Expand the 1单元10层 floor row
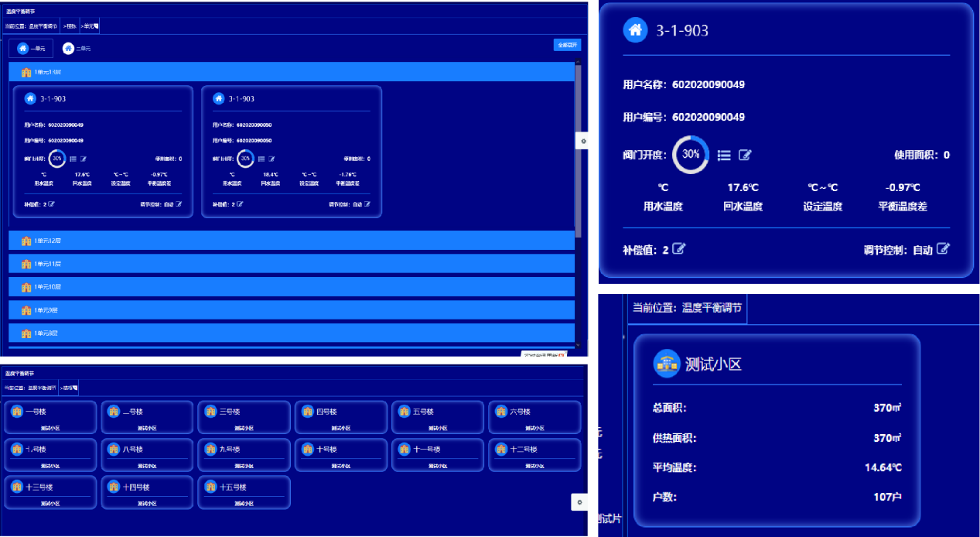This screenshot has width=980, height=537. [292, 287]
